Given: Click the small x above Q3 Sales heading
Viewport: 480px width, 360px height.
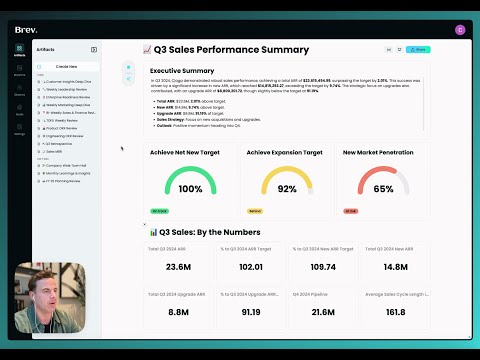Looking at the screenshot, I should click(x=145, y=224).
